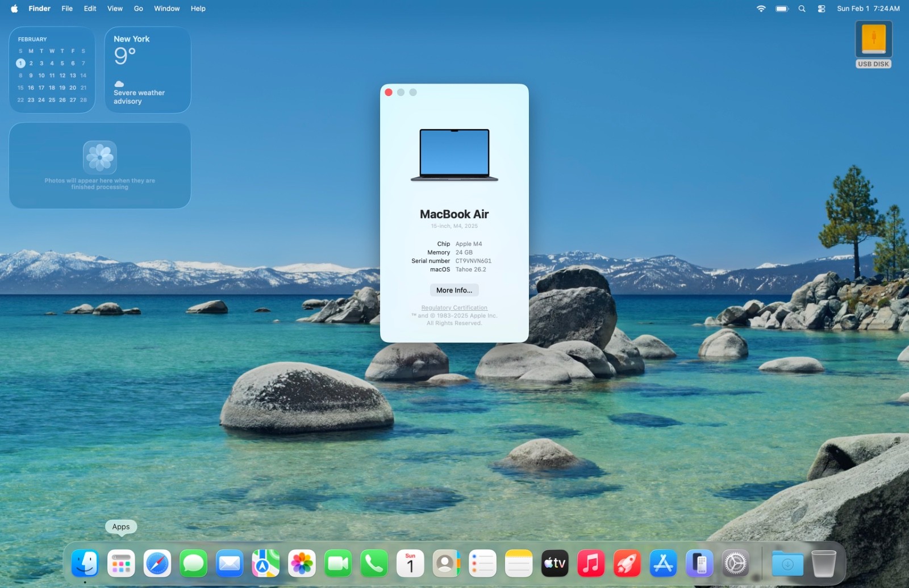Click the MacBook illustration in the About window

[454, 155]
